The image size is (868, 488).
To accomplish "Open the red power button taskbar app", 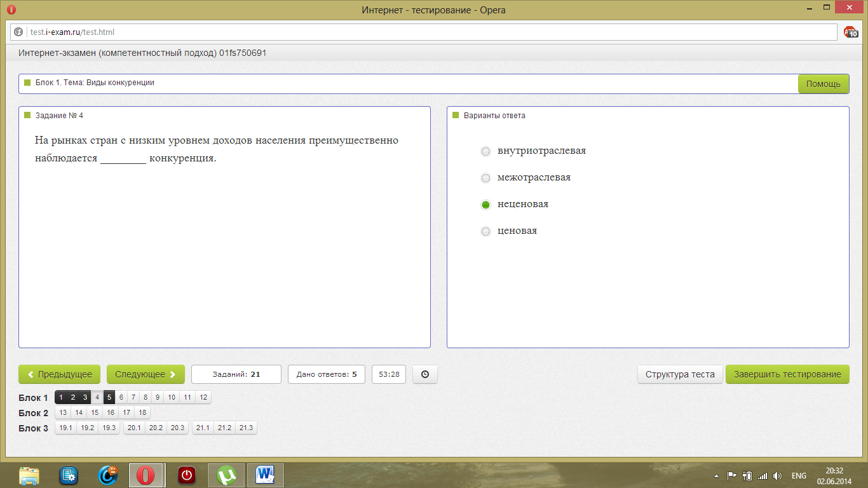I will (x=186, y=475).
